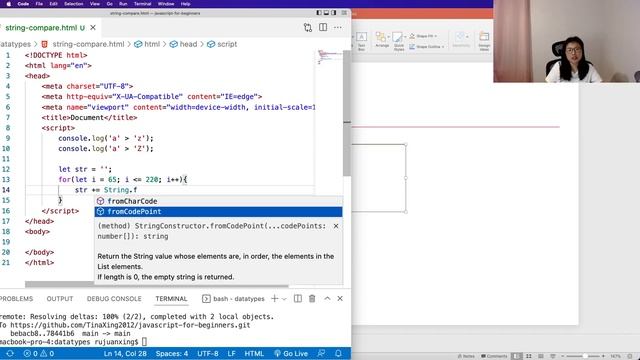The height and width of the screenshot is (360, 640).
Task: Click the editor vertical scrollbar
Action: pos(347,112)
